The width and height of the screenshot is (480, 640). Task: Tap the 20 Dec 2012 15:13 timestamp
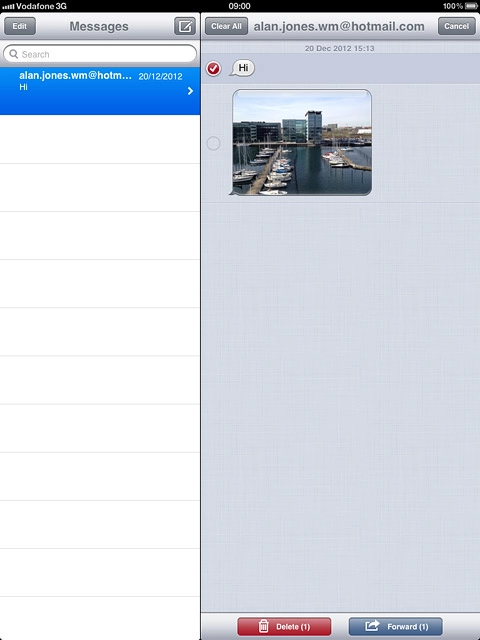pyautogui.click(x=340, y=48)
